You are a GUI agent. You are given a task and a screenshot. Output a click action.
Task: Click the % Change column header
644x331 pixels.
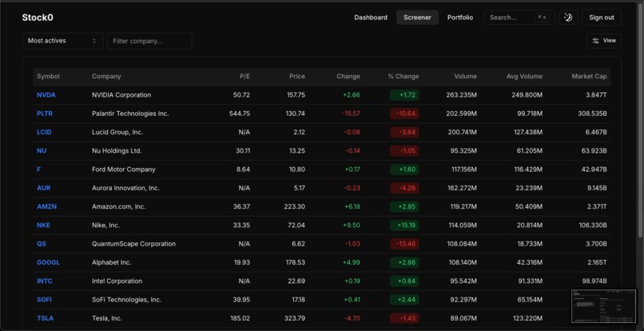(x=403, y=77)
